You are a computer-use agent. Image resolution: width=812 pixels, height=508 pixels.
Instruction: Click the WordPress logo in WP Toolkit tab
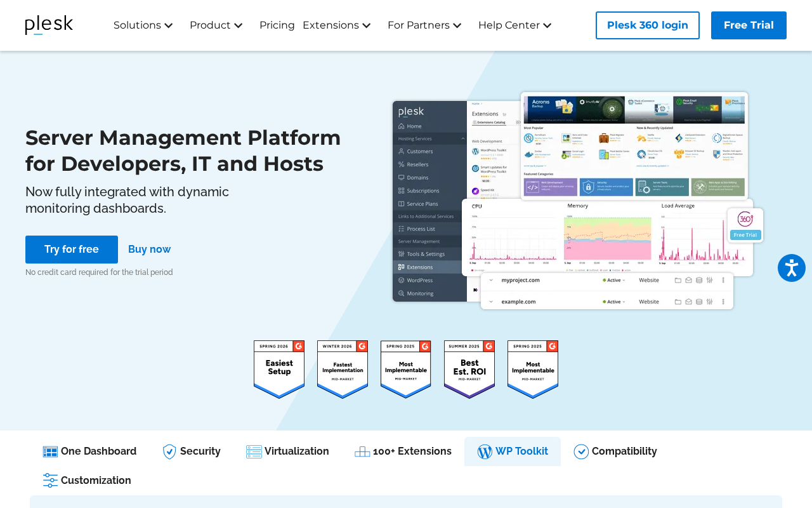[x=485, y=451]
